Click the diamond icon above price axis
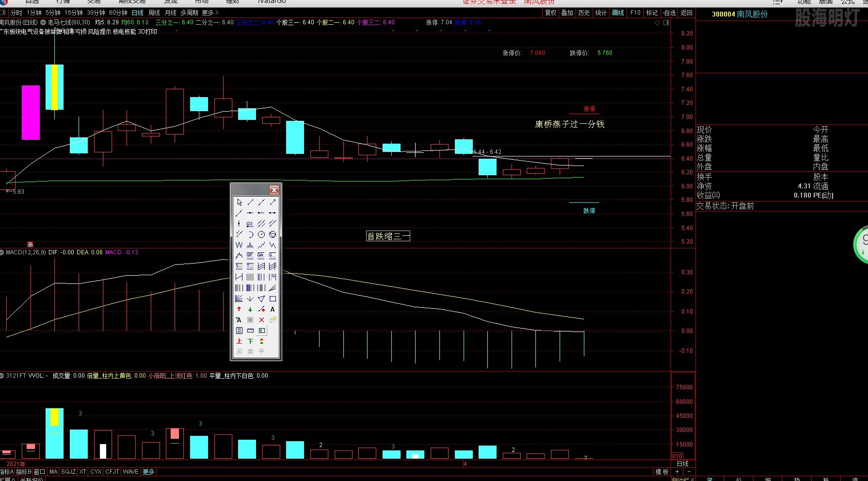Image resolution: width=868 pixels, height=481 pixels. 658,22
